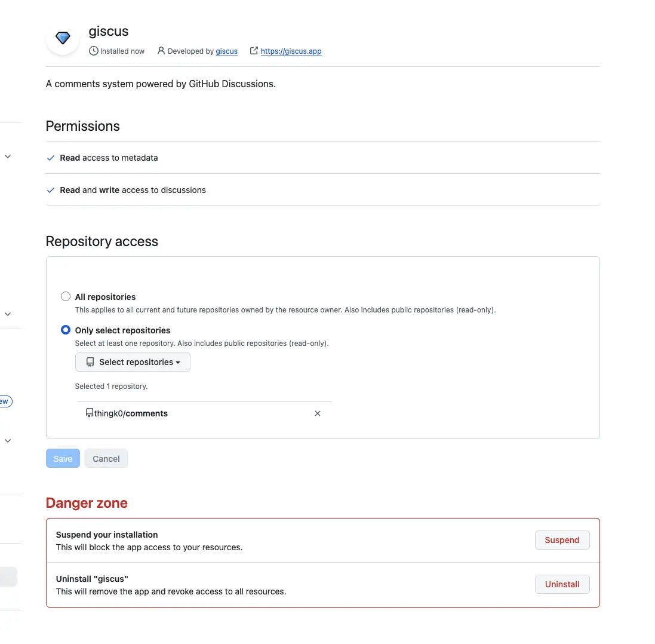Expand the bottom chevron in the left sidebar

[8, 441]
